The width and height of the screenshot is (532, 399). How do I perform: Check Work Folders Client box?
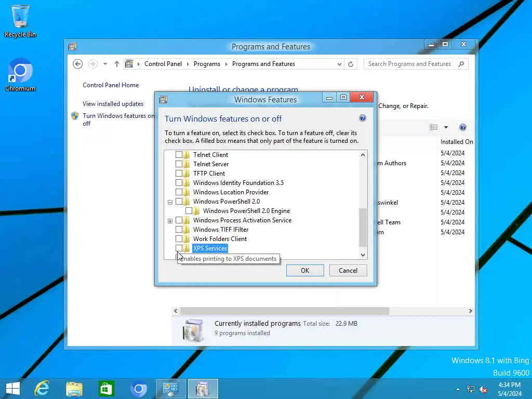click(x=179, y=239)
